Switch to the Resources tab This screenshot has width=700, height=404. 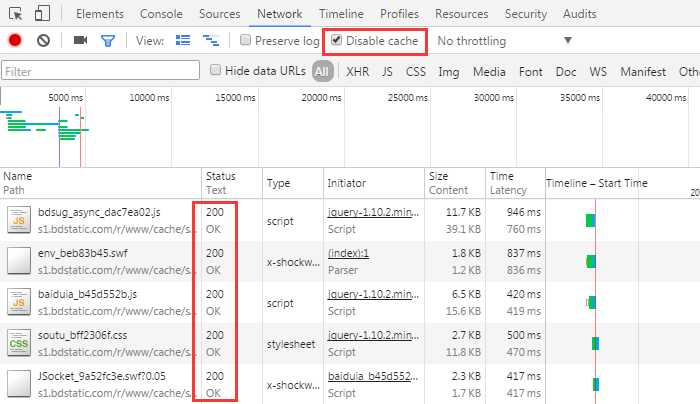[462, 14]
